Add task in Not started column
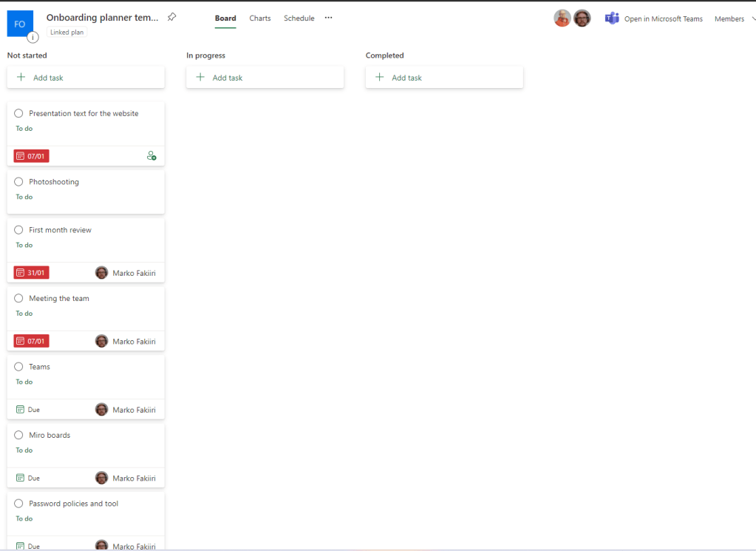The height and width of the screenshot is (551, 756). [x=48, y=78]
